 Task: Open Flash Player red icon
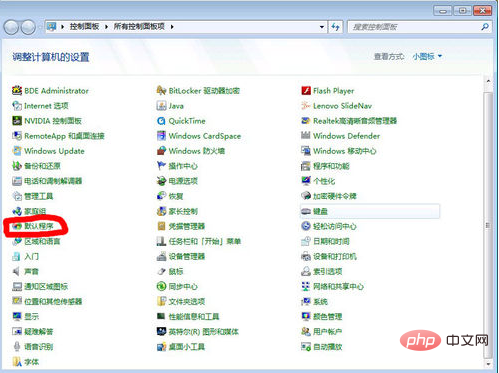point(306,90)
